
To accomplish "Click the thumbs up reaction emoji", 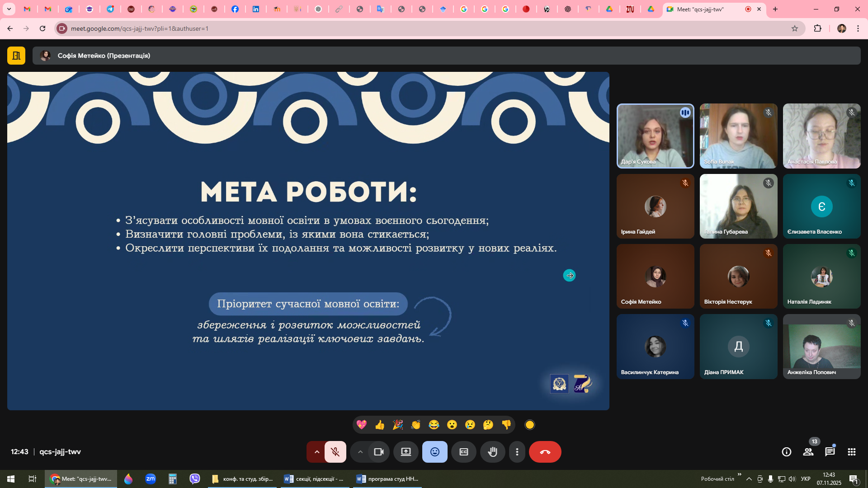I will (380, 425).
